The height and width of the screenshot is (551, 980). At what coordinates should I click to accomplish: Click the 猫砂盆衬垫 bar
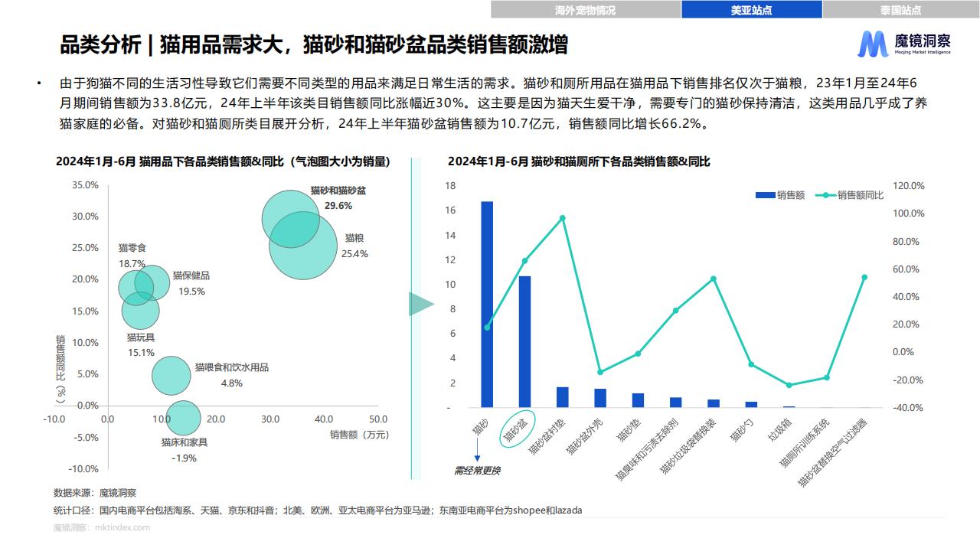click(x=562, y=397)
